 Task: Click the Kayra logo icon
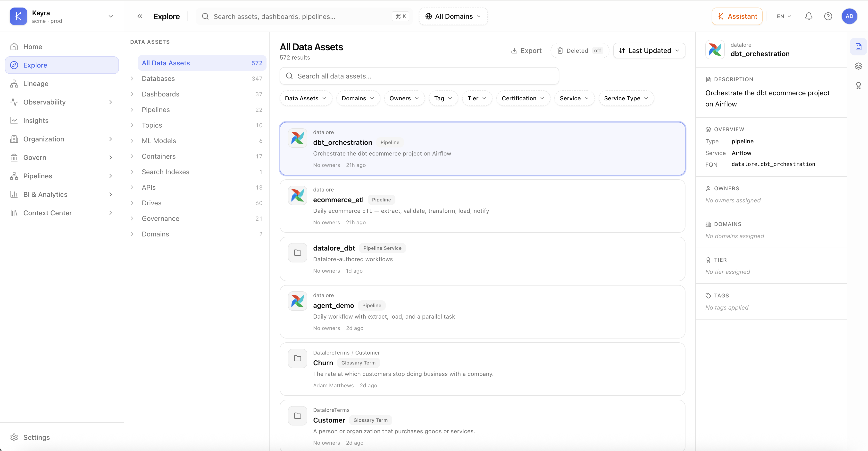point(18,16)
